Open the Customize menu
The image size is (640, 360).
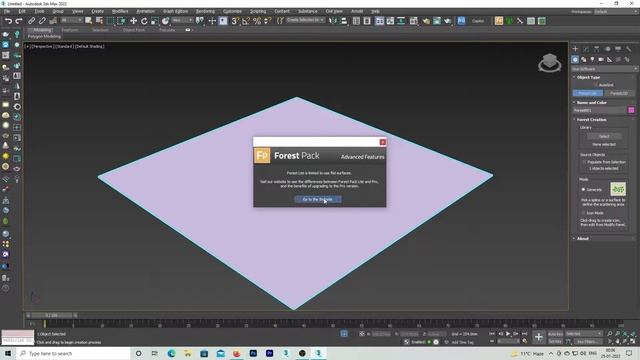pos(232,11)
